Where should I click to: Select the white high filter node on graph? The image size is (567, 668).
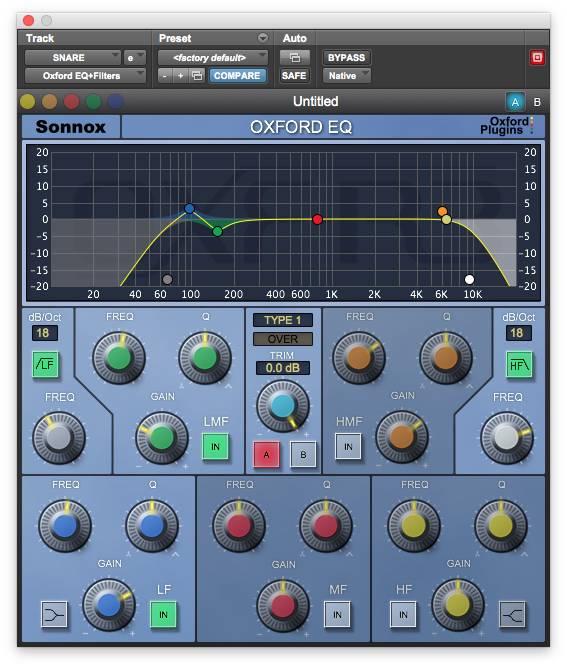[469, 279]
